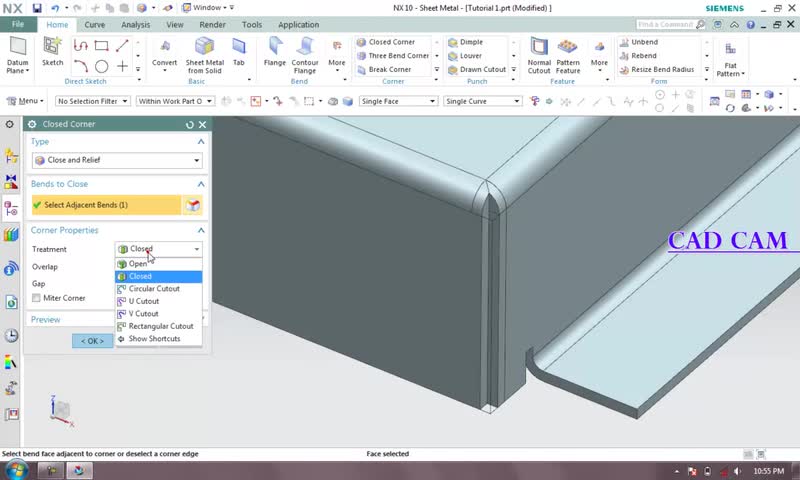Choose Rectangular Cutout treatment option
The image size is (800, 480).
(x=159, y=326)
